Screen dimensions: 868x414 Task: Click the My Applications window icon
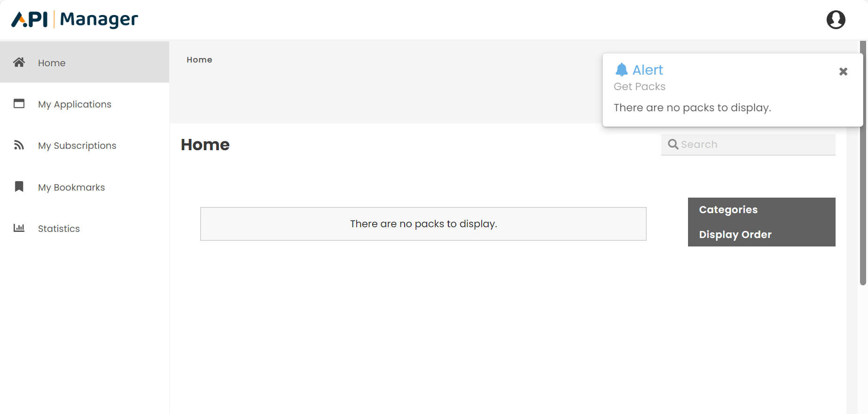tap(19, 103)
